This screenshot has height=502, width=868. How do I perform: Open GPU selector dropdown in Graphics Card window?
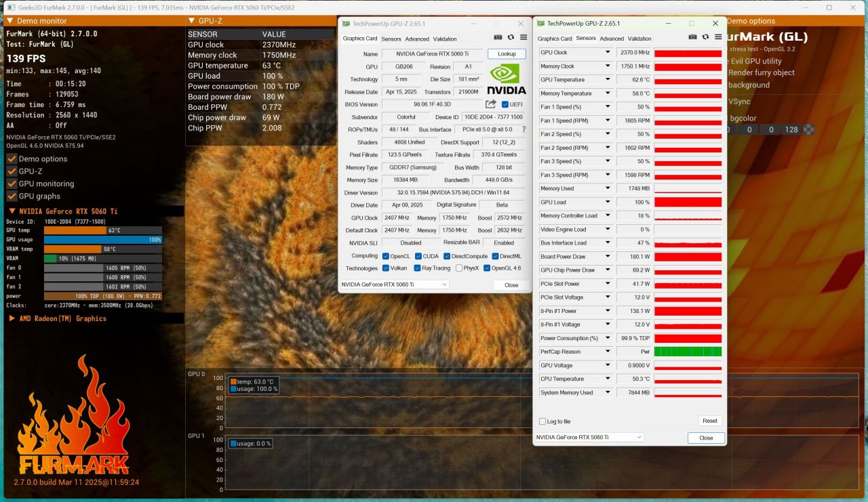[393, 285]
